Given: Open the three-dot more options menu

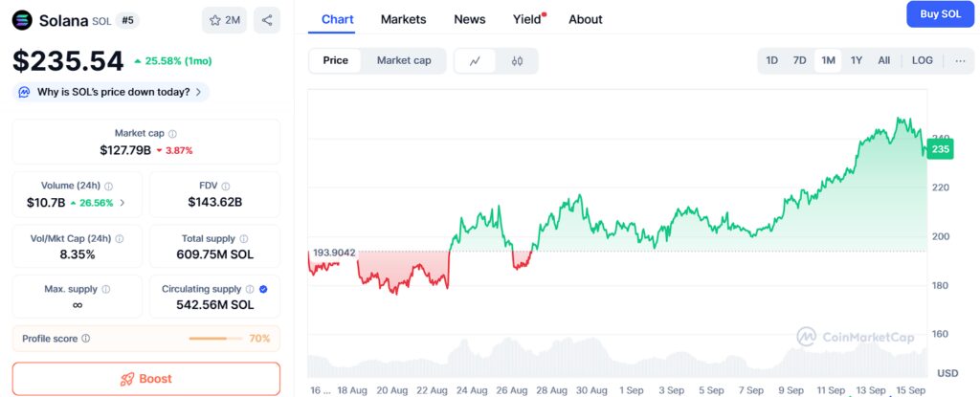Looking at the screenshot, I should pyautogui.click(x=960, y=60).
